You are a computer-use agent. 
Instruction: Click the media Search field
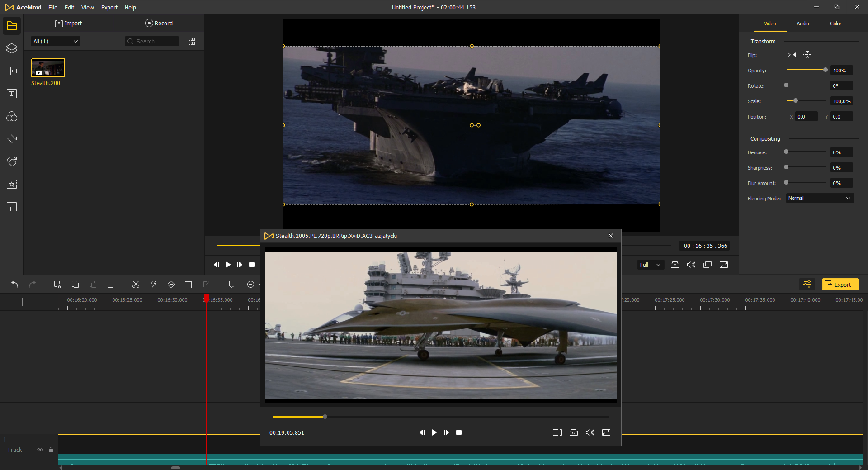[x=152, y=41]
